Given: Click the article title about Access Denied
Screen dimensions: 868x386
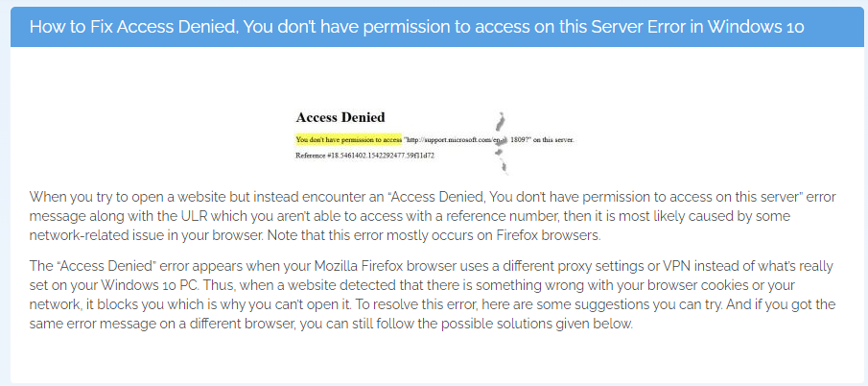Looking at the screenshot, I should coord(416,27).
